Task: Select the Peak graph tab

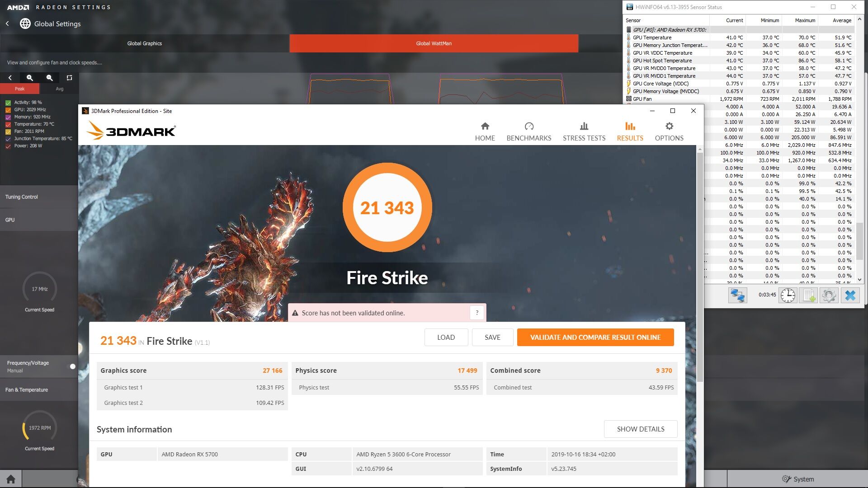Action: click(20, 89)
